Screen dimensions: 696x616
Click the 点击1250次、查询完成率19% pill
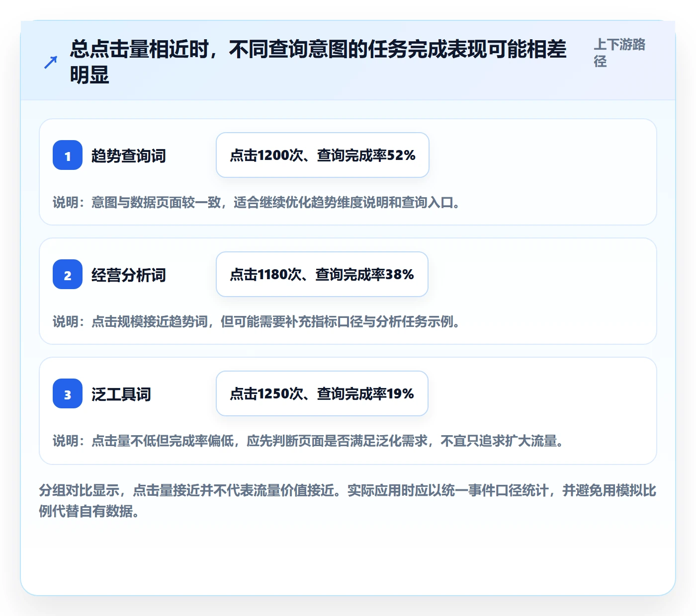click(x=322, y=393)
